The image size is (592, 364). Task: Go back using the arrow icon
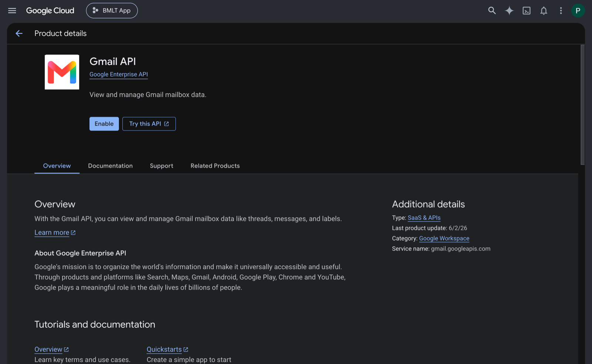pyautogui.click(x=19, y=34)
